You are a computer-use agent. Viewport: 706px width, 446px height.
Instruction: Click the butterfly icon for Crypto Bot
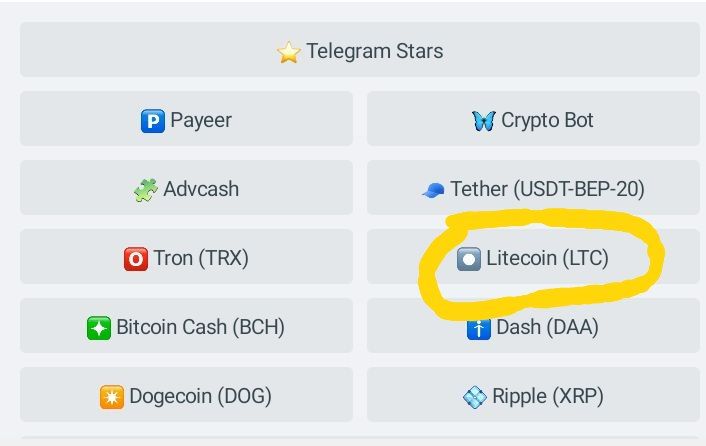coord(483,121)
